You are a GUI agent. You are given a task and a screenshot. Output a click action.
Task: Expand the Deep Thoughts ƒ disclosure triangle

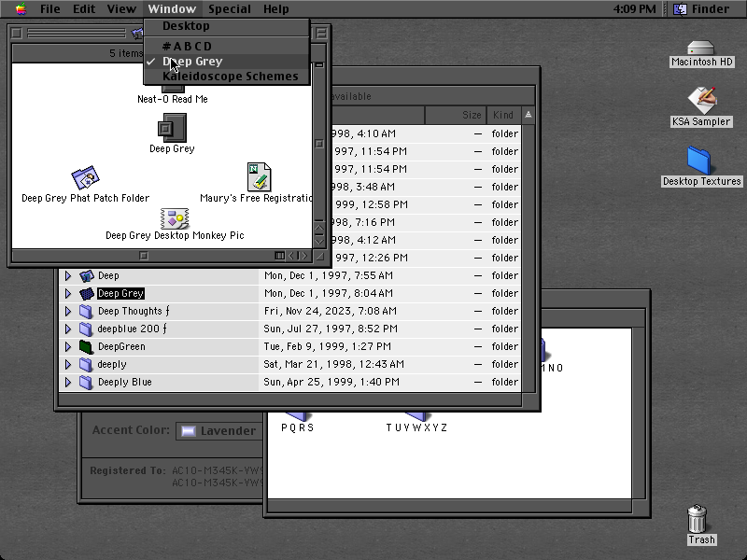[x=67, y=312]
